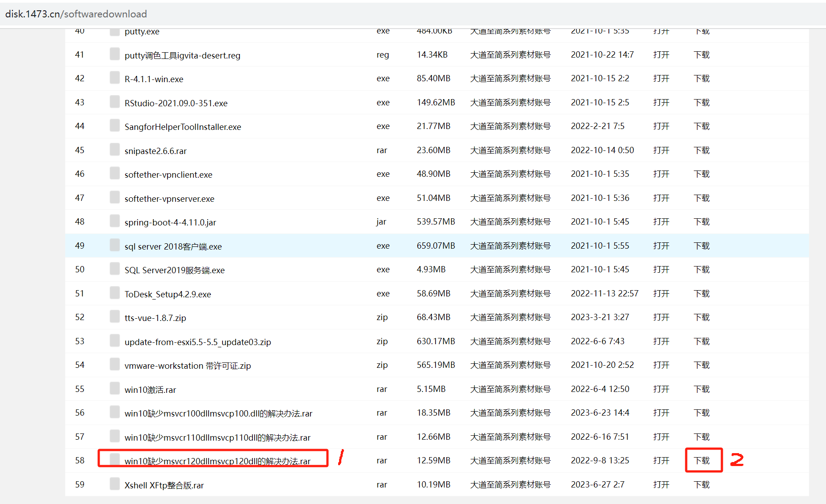Click row number 49
The width and height of the screenshot is (826, 504).
(80, 246)
